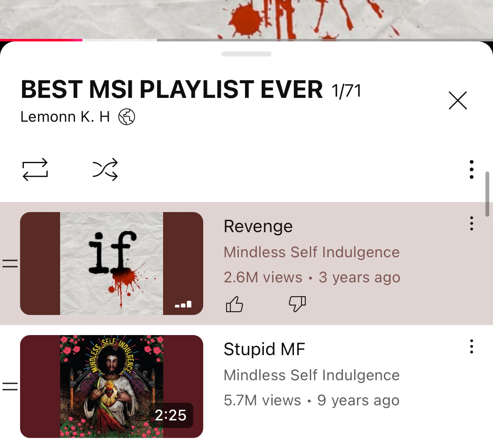Tap the panel drag handle
Image resolution: width=493 pixels, height=448 pixels.
247,54
